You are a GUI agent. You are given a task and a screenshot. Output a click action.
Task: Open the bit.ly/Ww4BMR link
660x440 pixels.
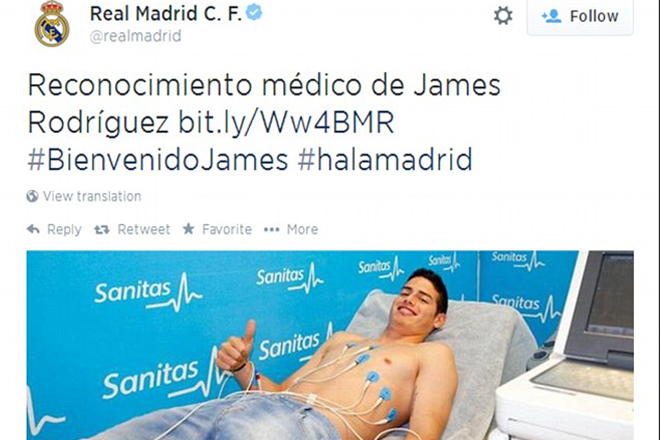(x=286, y=123)
